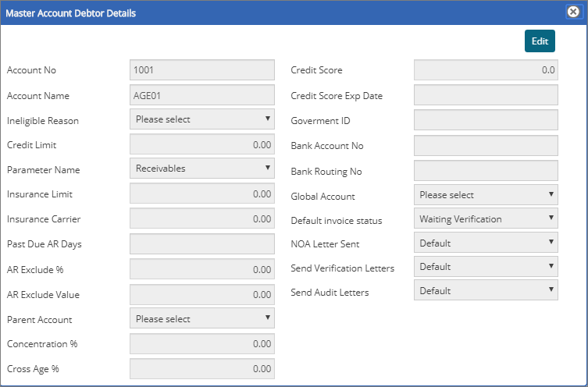
Task: Click the Bank Account No field
Action: click(486, 145)
